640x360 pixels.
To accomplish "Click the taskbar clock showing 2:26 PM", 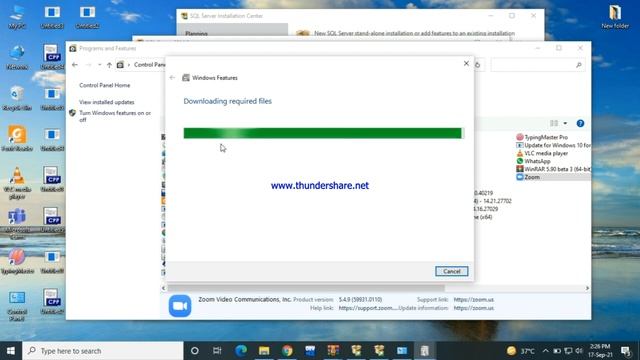I will [x=600, y=351].
